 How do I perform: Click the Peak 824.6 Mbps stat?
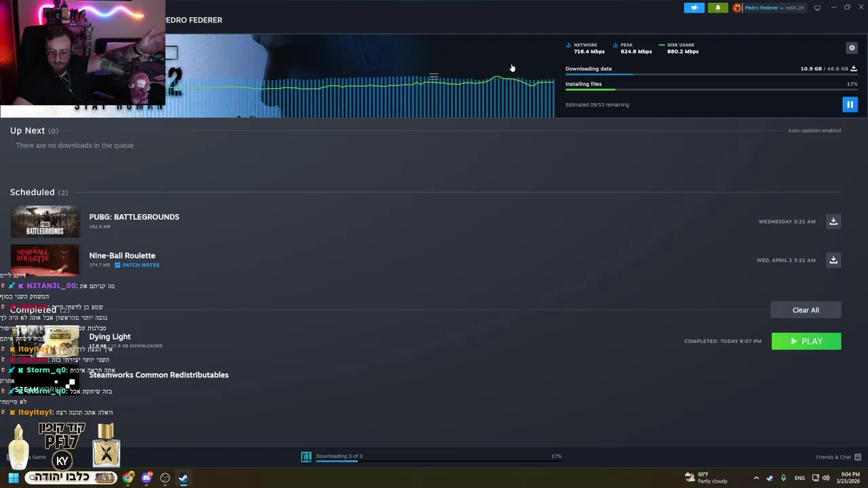pyautogui.click(x=632, y=48)
